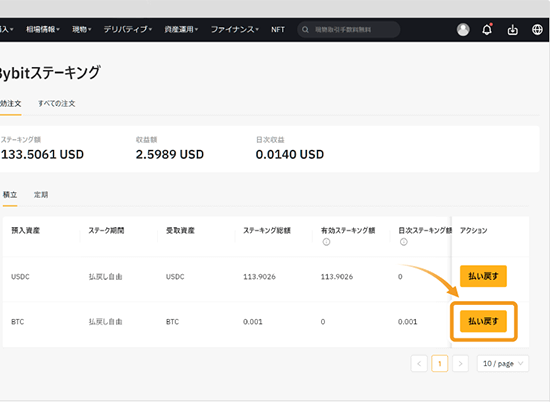The image size is (550, 402).
Task: Click 113.9026 in ステーキング総額 column
Action: coord(260,277)
